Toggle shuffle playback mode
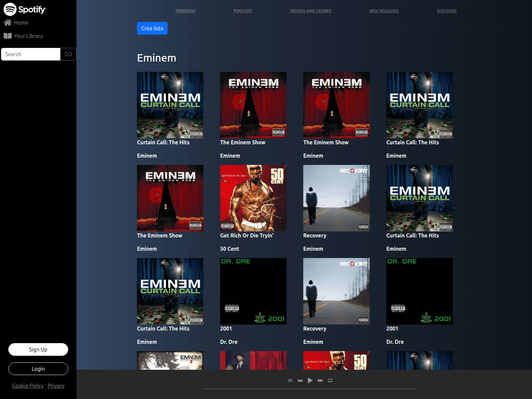Image resolution: width=532 pixels, height=399 pixels. pyautogui.click(x=290, y=380)
